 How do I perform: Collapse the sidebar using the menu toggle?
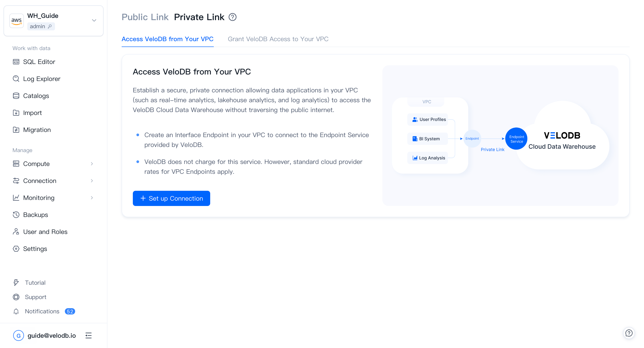pyautogui.click(x=89, y=335)
